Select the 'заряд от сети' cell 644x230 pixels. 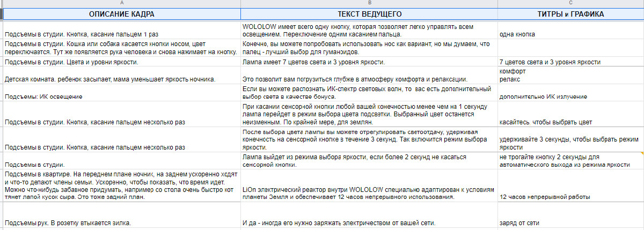tap(570, 214)
